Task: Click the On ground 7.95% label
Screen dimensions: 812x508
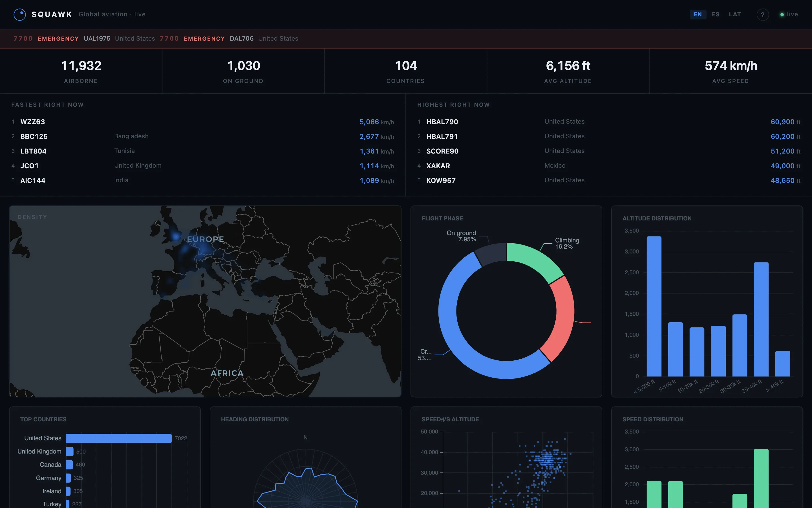Action: tap(461, 236)
